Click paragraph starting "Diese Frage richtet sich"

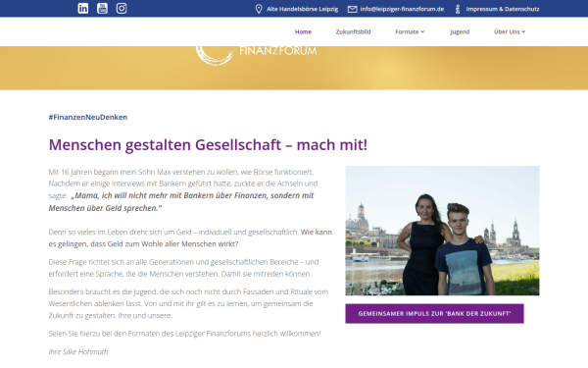(x=184, y=268)
